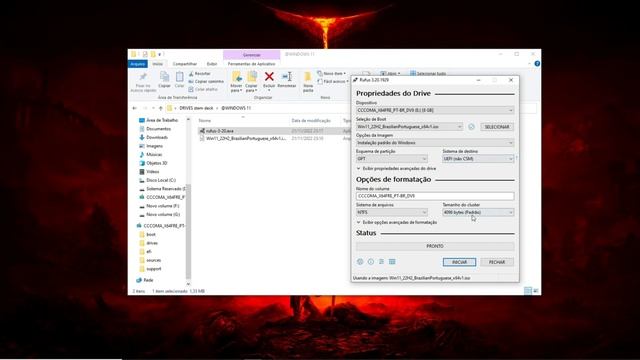Click the Explorer back arrow
The image size is (640, 360).
pos(135,108)
